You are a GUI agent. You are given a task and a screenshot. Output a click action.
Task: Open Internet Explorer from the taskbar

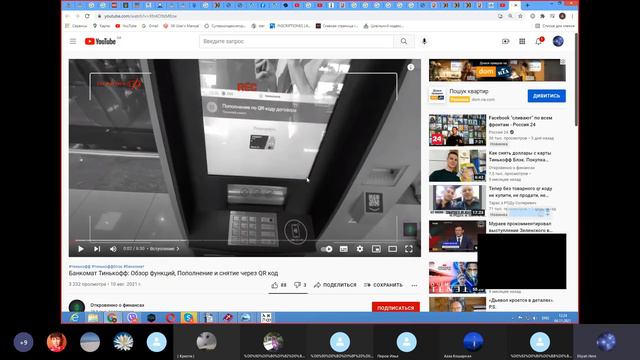click(x=74, y=318)
